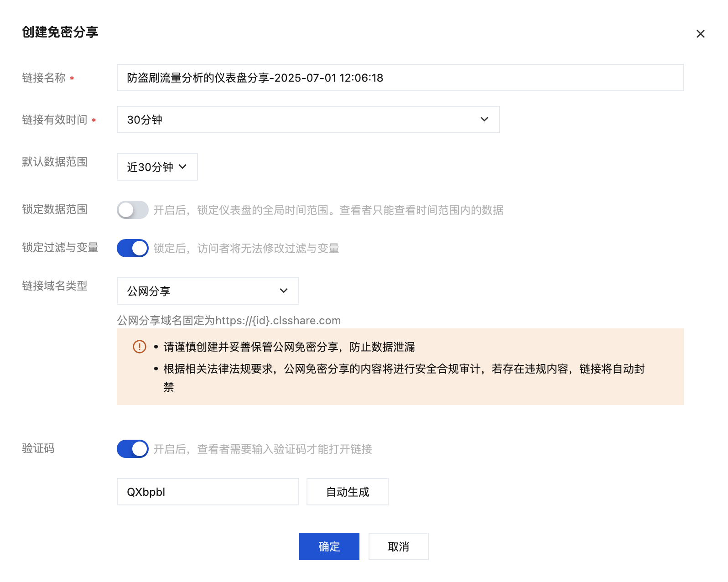Cancel the dialog using 取消
Screen dimensions: 728x582
398,546
